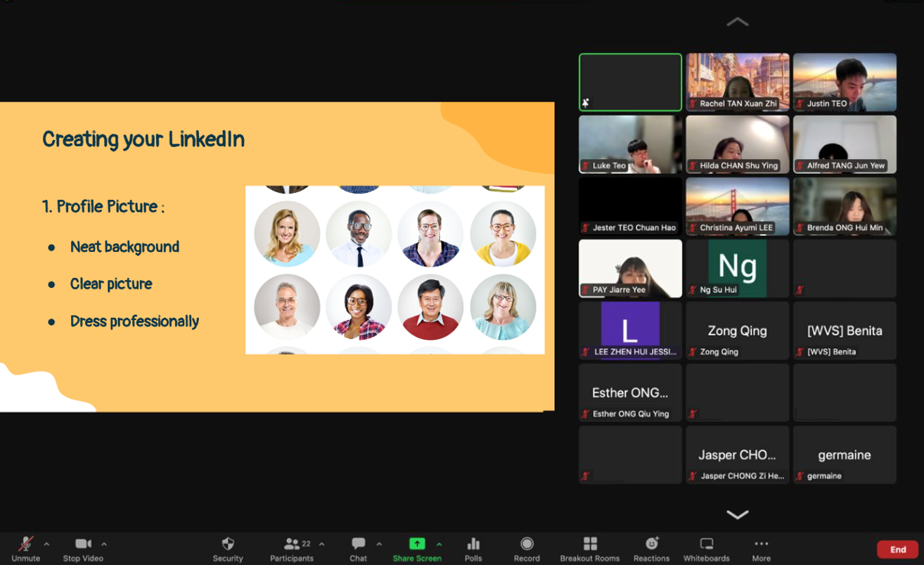Click the Dress professionally bullet text

[134, 322]
